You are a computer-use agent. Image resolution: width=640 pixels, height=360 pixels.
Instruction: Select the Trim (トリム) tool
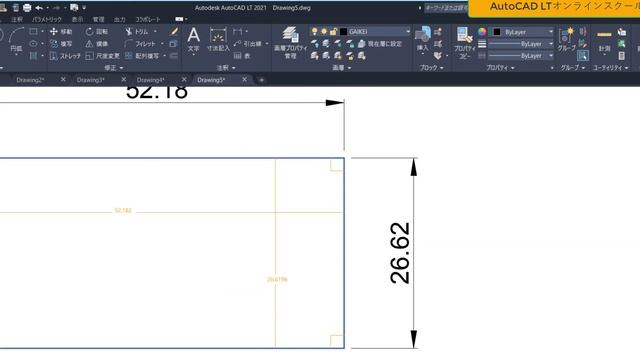coord(136,31)
